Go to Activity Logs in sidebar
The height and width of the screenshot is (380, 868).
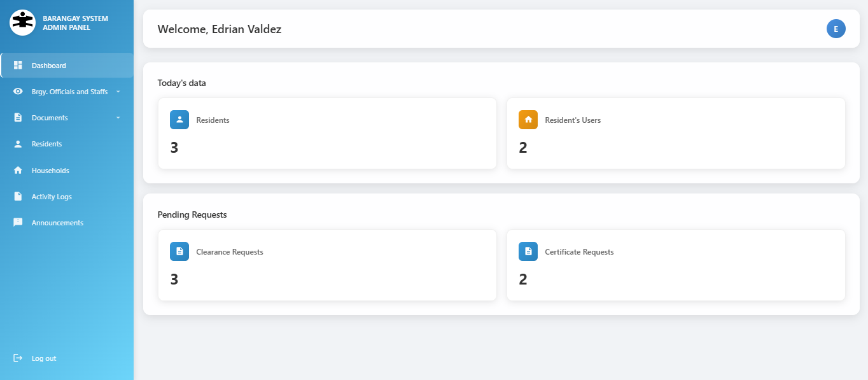point(52,197)
